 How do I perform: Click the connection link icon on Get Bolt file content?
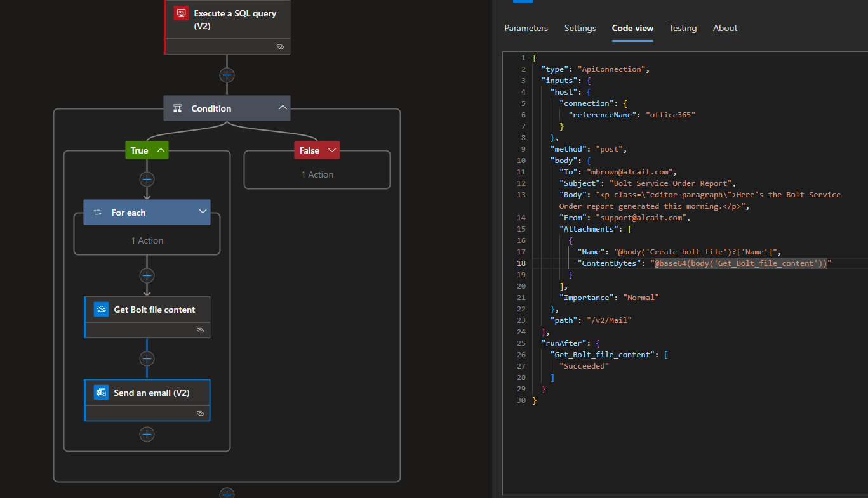pos(200,331)
